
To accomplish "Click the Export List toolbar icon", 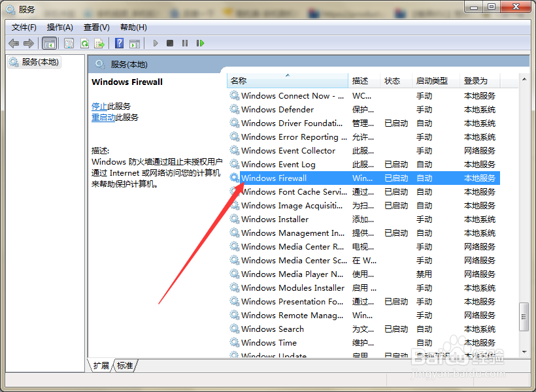I will click(99, 43).
